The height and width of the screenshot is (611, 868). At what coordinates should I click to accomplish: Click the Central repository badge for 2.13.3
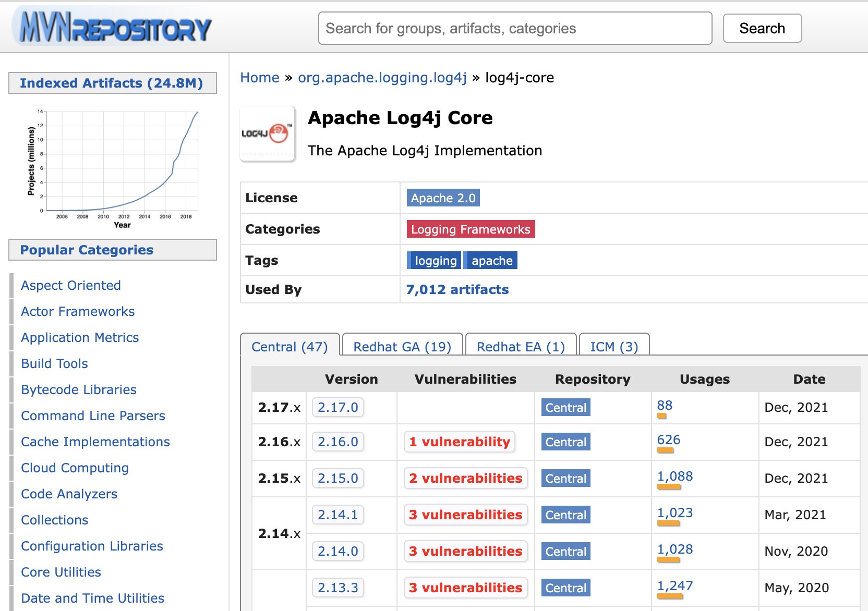[566, 588]
